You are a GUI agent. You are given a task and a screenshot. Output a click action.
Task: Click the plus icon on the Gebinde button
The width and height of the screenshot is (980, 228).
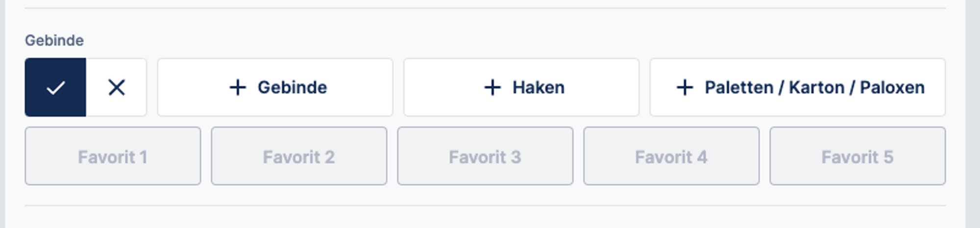tap(238, 88)
